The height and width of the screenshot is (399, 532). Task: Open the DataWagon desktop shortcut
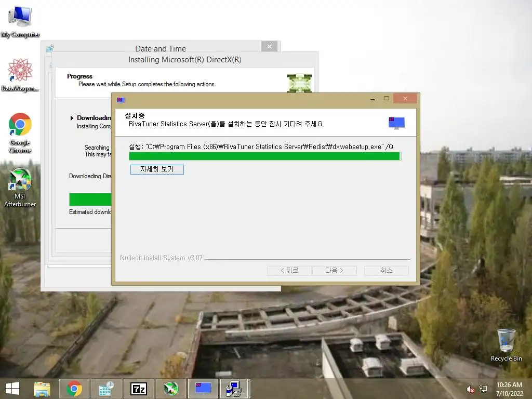pyautogui.click(x=20, y=75)
